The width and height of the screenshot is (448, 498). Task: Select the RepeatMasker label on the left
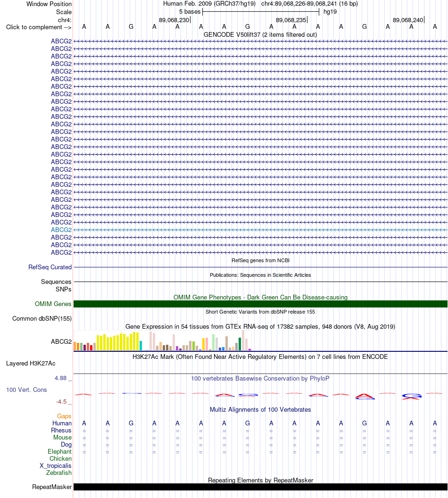(x=52, y=487)
